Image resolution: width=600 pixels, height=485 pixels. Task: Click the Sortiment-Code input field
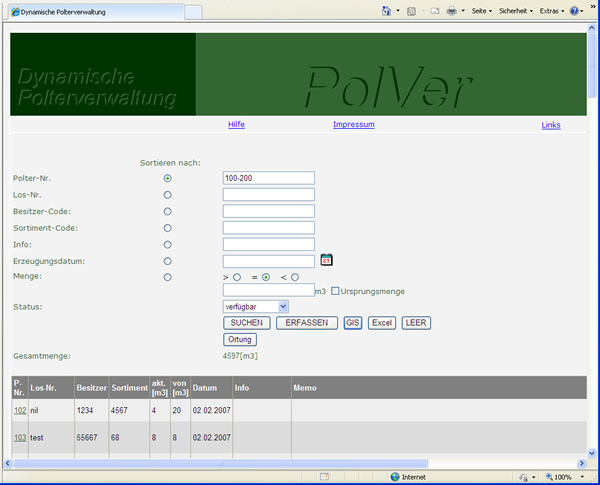(x=269, y=228)
